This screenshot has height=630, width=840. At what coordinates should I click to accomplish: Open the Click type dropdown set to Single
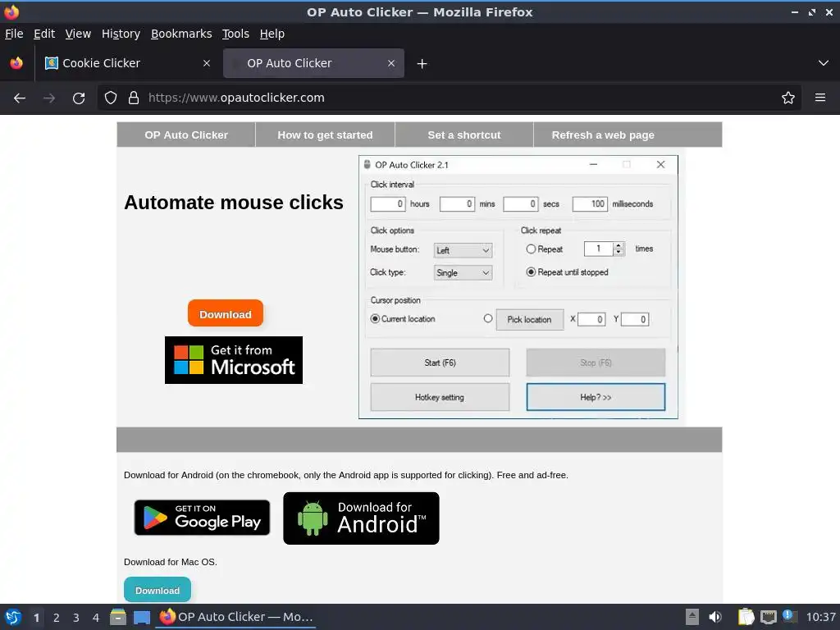click(463, 272)
